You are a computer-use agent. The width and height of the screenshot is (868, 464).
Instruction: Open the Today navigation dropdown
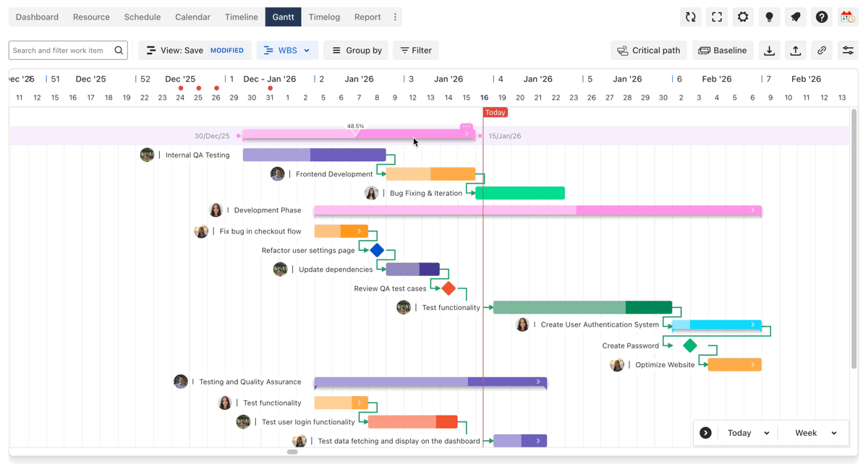pos(748,433)
